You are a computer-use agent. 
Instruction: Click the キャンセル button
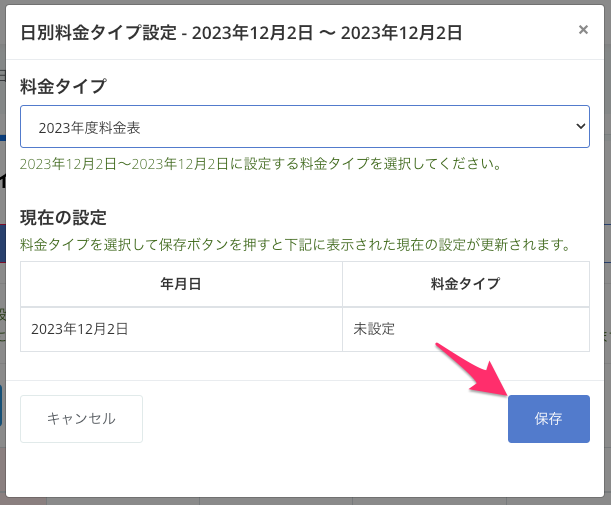pyautogui.click(x=81, y=418)
